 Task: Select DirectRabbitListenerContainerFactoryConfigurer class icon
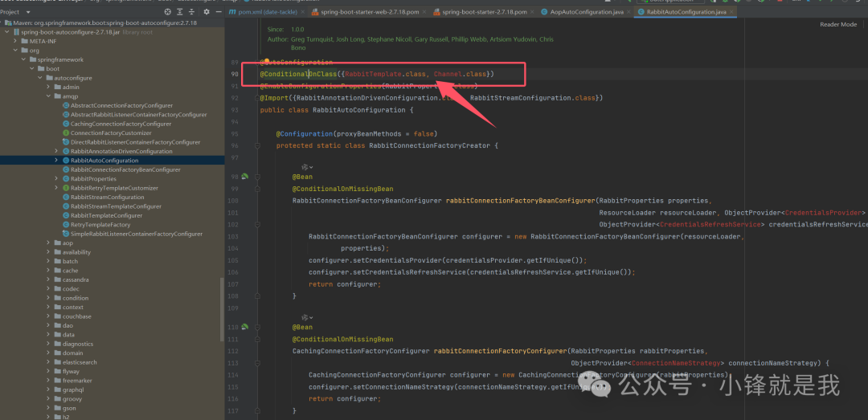66,142
